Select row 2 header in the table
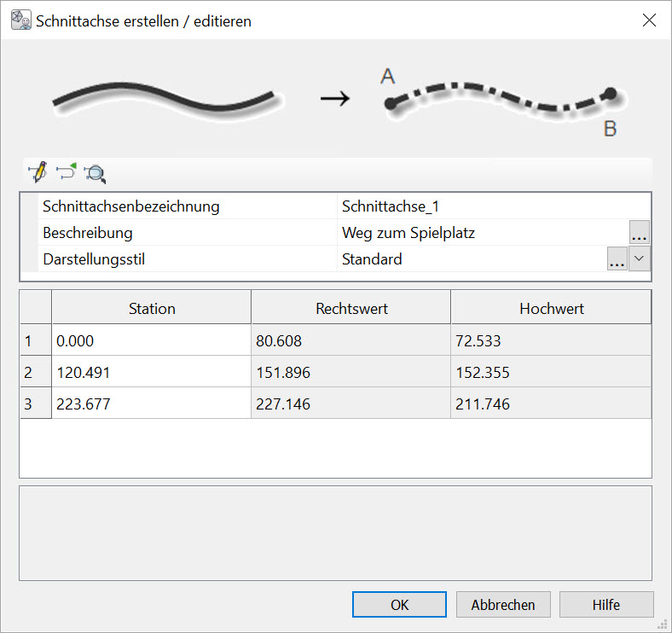 click(x=36, y=373)
